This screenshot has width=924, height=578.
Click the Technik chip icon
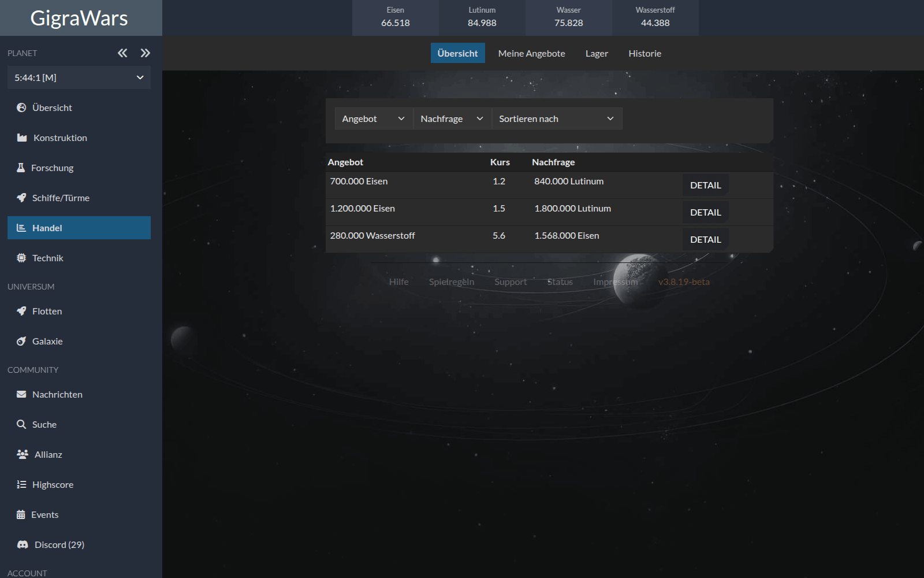coord(21,258)
